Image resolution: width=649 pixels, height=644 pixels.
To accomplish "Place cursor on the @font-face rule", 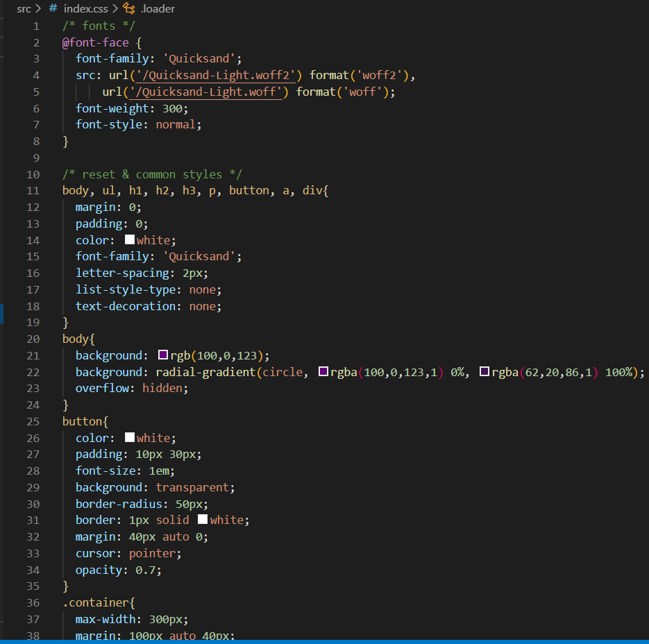I will coord(95,42).
